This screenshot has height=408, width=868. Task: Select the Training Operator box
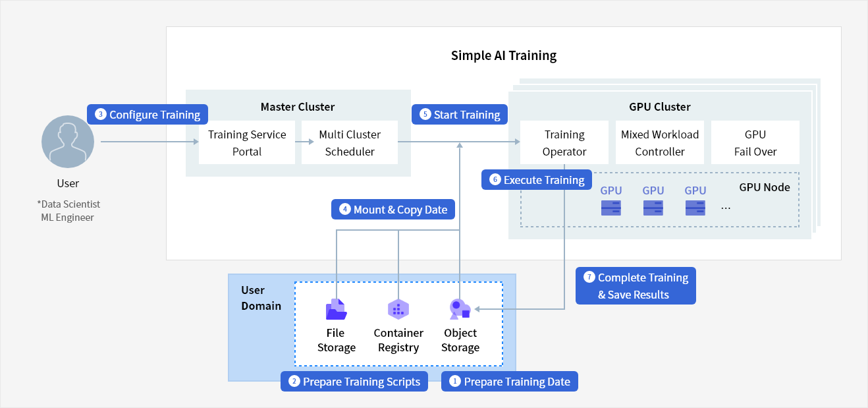point(564,142)
